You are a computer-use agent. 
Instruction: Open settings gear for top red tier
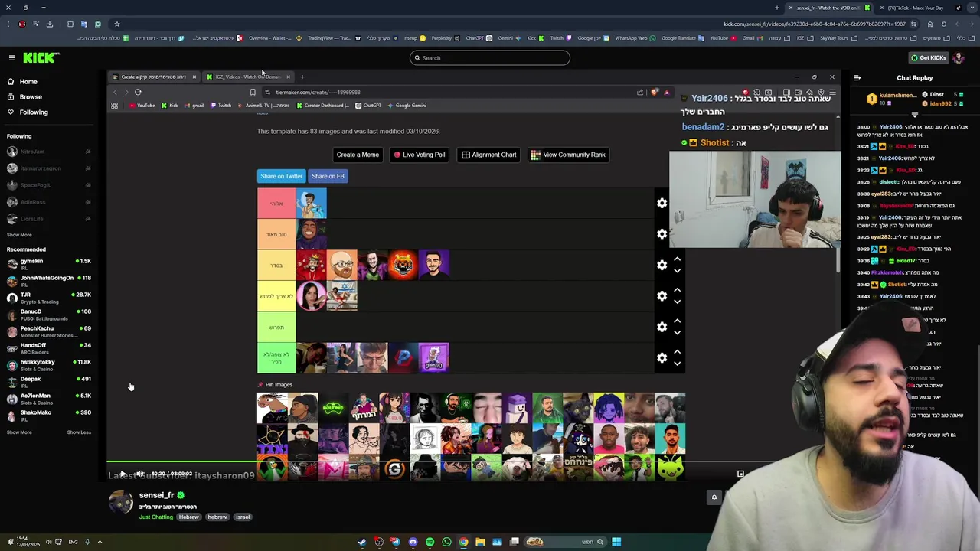661,203
